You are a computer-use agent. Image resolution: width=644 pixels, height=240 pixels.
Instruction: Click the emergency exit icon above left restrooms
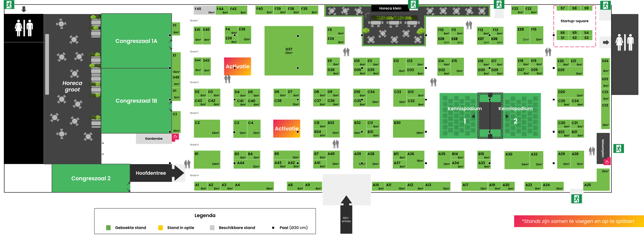[x=9, y=5]
